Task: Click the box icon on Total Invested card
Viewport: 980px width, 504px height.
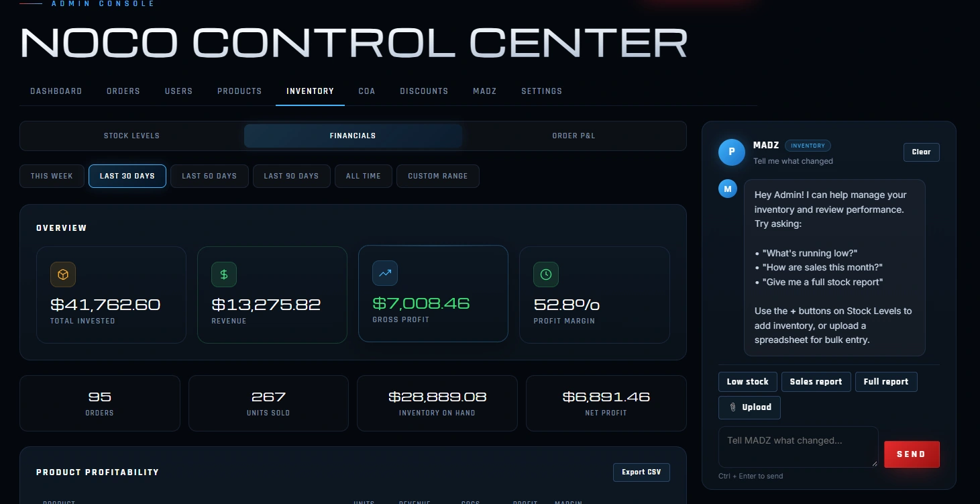Action: click(x=63, y=274)
